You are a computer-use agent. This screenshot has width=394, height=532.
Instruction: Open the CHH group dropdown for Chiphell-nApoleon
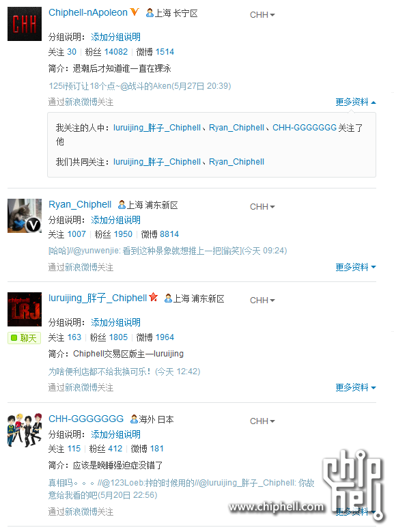pos(262,15)
